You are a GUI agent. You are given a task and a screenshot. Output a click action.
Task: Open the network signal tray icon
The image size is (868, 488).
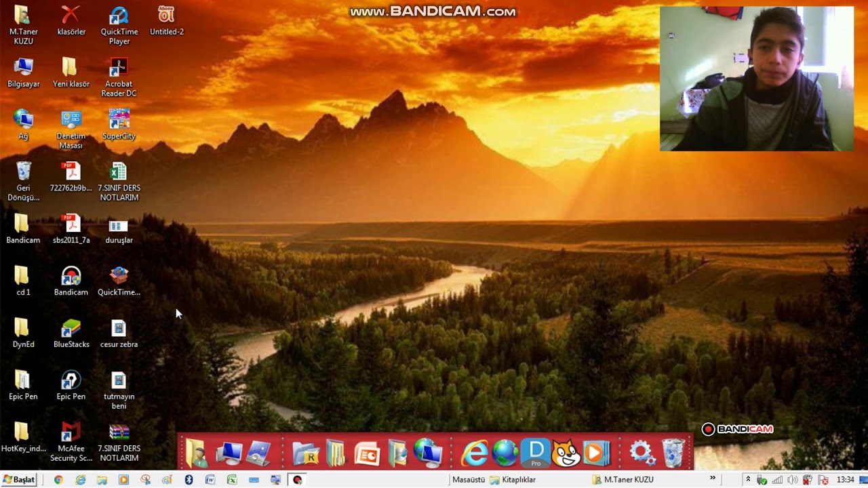pos(778,480)
